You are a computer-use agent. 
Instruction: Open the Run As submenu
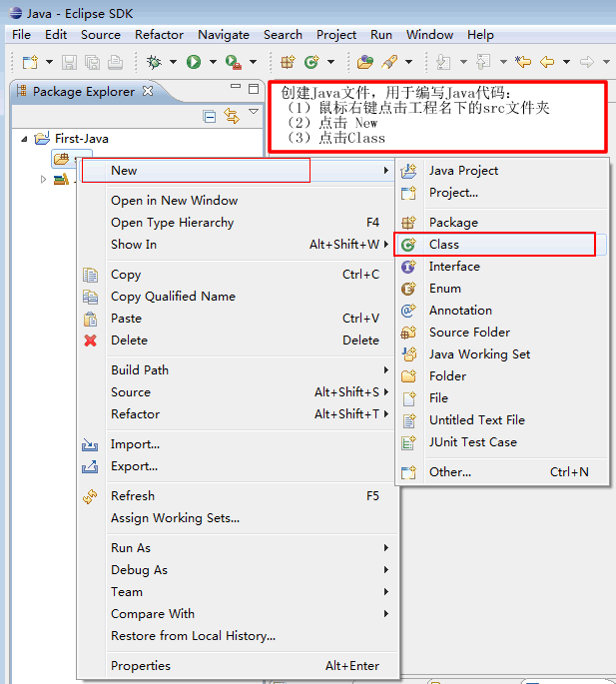click(x=238, y=548)
